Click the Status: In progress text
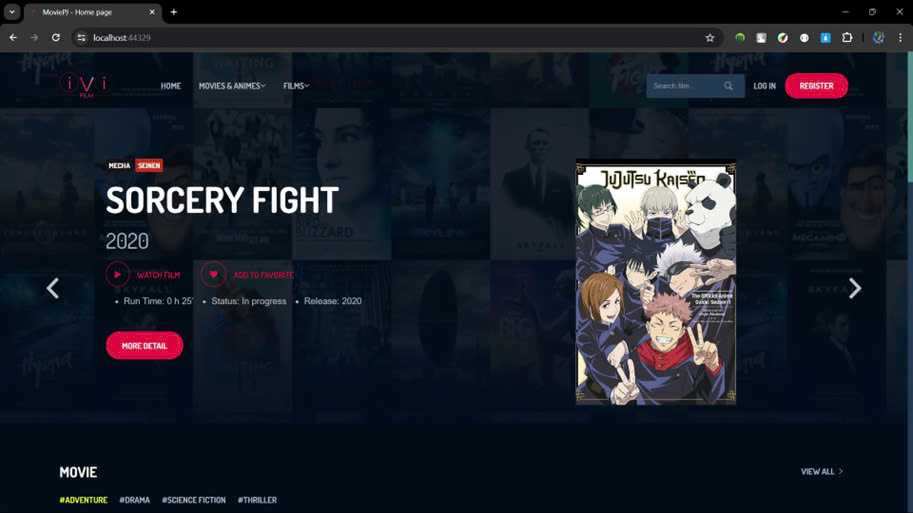Screen dimensions: 913x513 pos(249,301)
